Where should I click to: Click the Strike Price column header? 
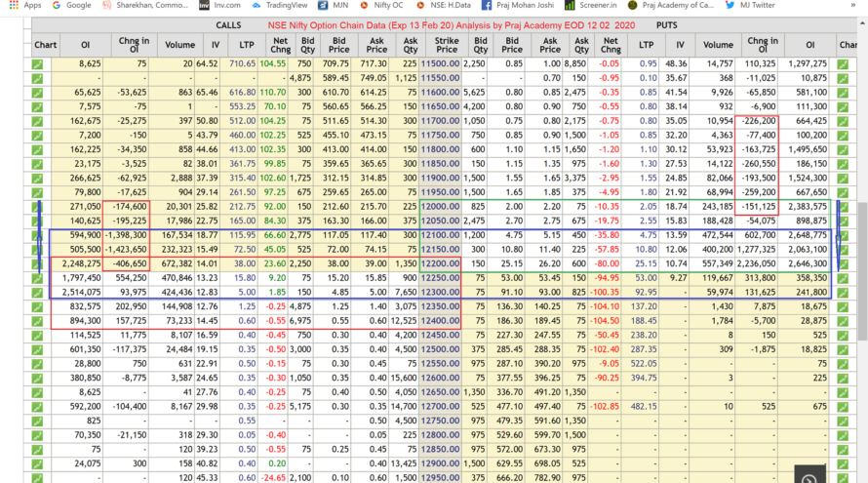pyautogui.click(x=446, y=45)
